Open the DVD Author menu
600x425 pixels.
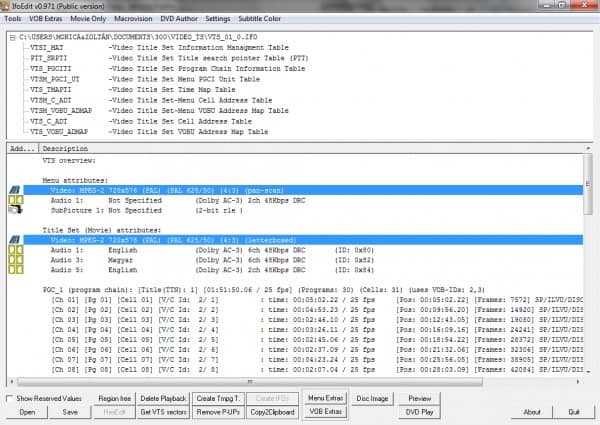coord(180,20)
